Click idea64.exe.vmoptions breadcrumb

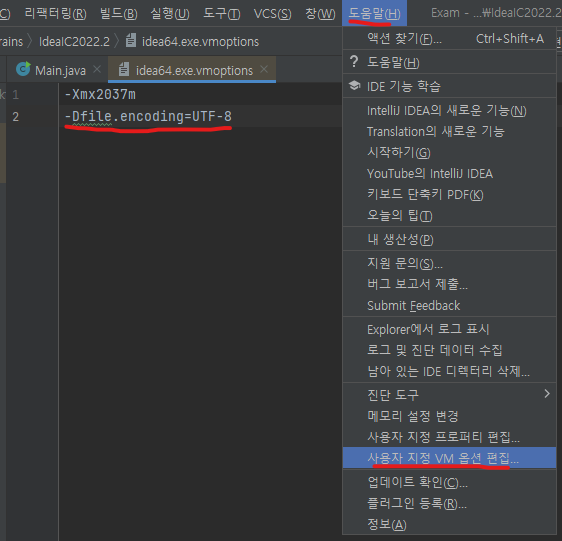pos(200,42)
